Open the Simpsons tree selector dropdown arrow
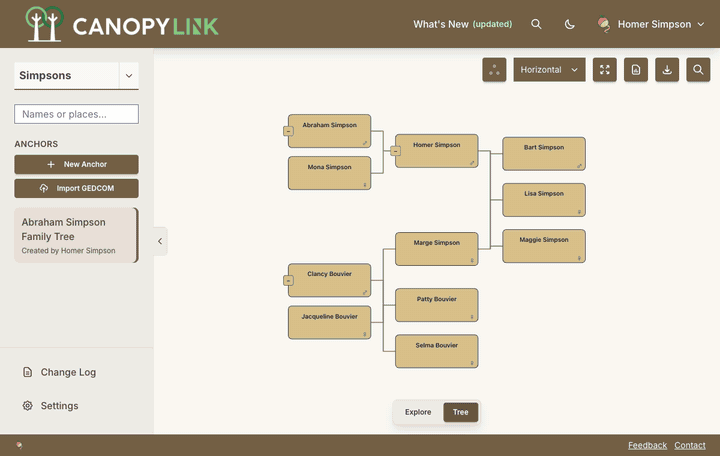This screenshot has height=456, width=720. point(129,76)
